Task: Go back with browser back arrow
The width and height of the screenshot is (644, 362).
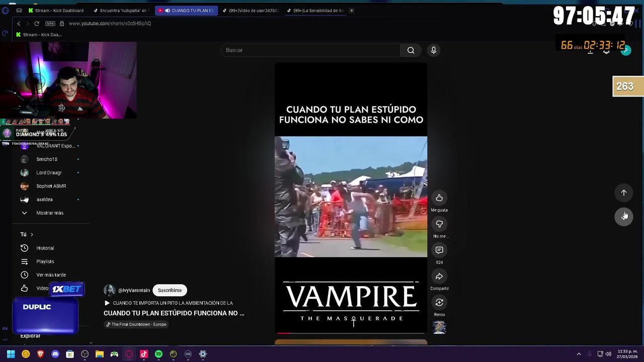Action: pyautogui.click(x=19, y=24)
